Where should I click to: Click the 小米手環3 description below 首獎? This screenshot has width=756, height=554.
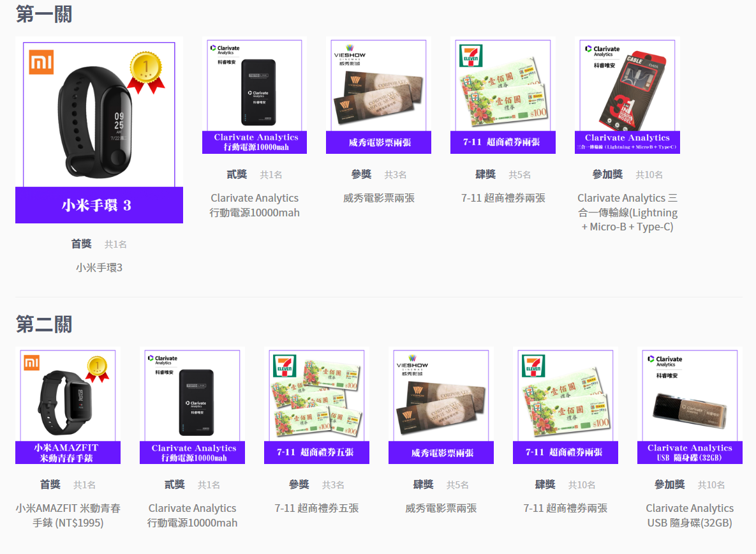tap(100, 267)
